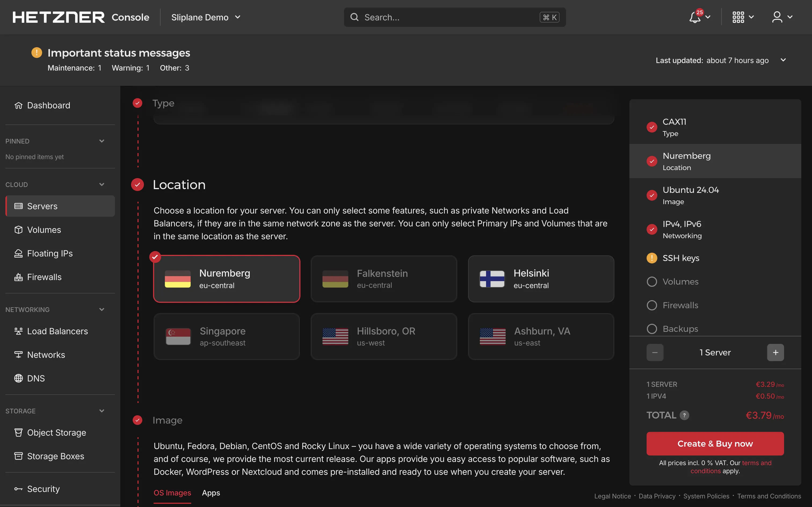Collapse the CLOUD sidebar section
This screenshot has height=507, width=812.
click(x=102, y=185)
